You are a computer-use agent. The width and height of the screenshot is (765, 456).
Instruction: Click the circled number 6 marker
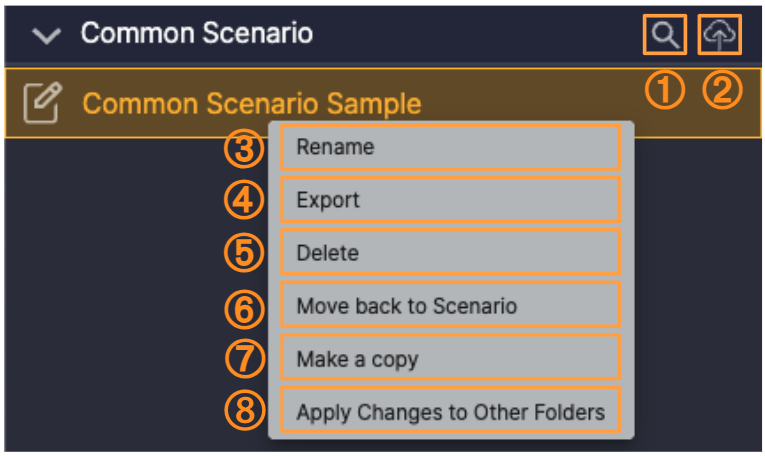(244, 307)
